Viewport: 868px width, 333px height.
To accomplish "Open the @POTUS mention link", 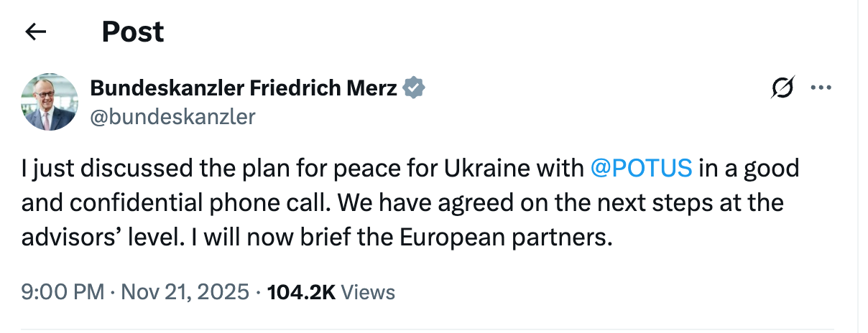I will tap(641, 168).
